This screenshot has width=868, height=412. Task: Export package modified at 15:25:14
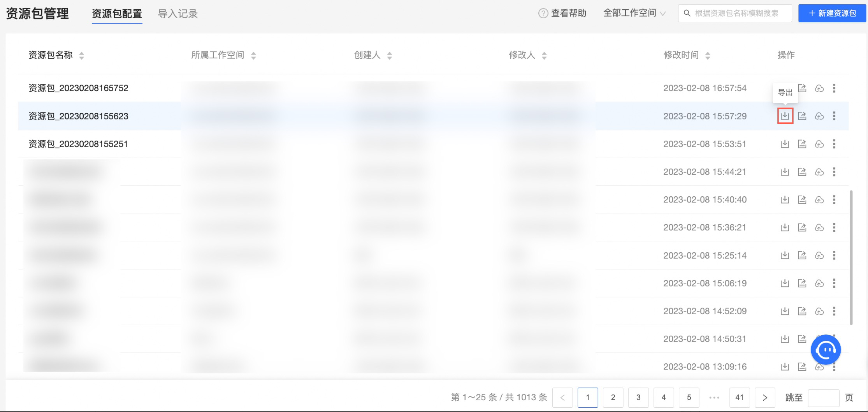pyautogui.click(x=785, y=255)
